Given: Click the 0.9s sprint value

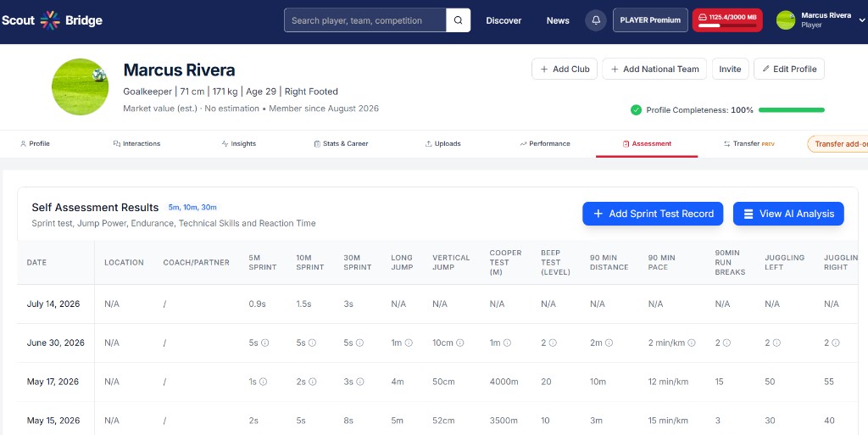Looking at the screenshot, I should [257, 304].
